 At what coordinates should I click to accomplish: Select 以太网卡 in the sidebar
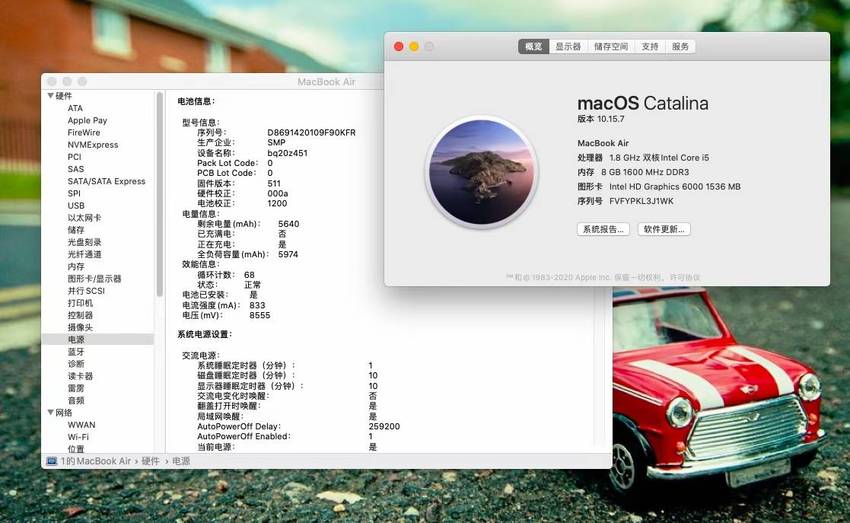pyautogui.click(x=84, y=218)
